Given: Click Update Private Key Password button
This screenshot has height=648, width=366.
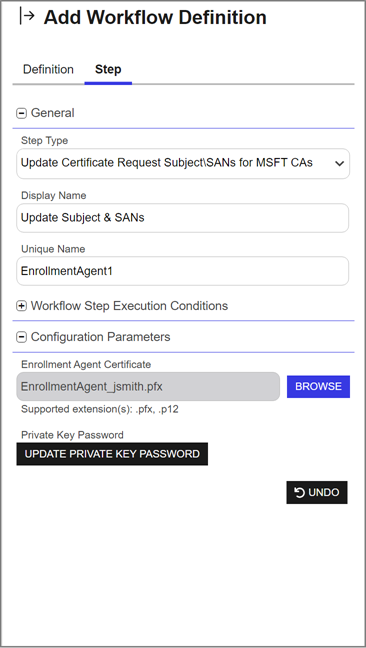Looking at the screenshot, I should 112,454.
